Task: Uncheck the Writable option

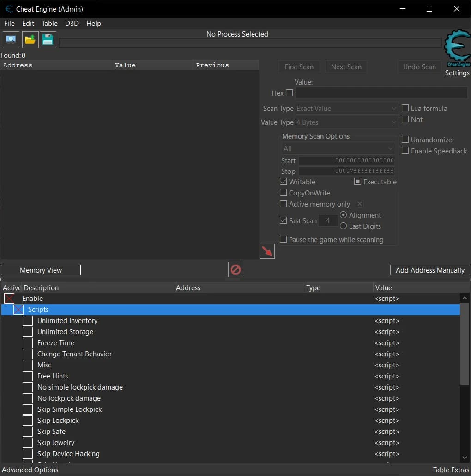Action: tap(283, 182)
